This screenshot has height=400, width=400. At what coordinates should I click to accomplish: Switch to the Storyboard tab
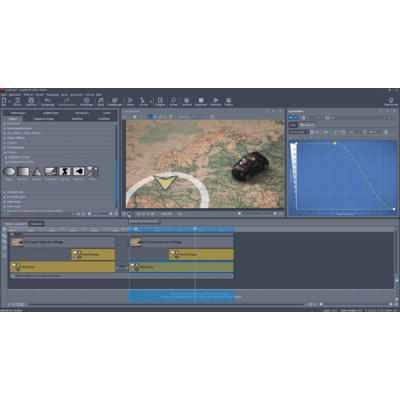[37, 224]
